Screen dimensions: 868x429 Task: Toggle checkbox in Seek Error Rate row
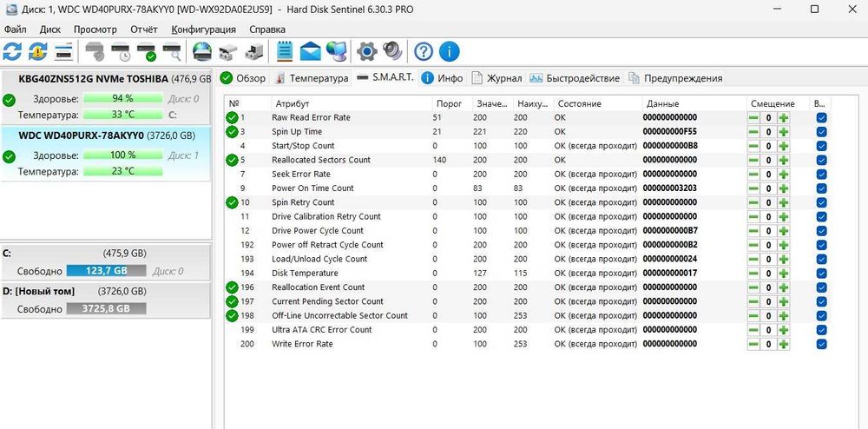(x=821, y=174)
